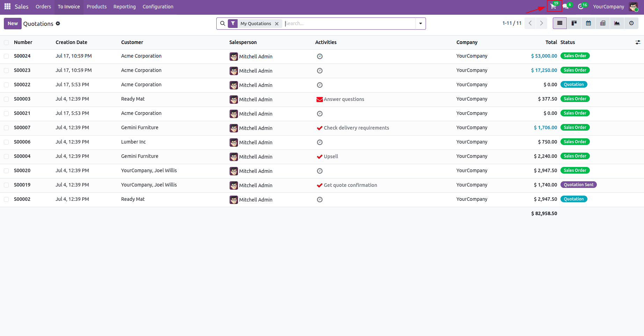Select the S00006 row checkbox
Image resolution: width=644 pixels, height=336 pixels.
tap(6, 142)
